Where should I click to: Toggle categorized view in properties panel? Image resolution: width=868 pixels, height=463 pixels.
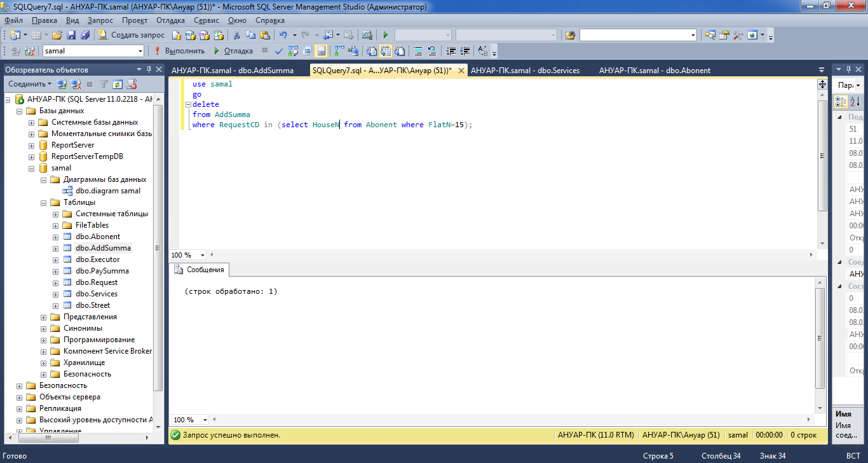(x=841, y=101)
